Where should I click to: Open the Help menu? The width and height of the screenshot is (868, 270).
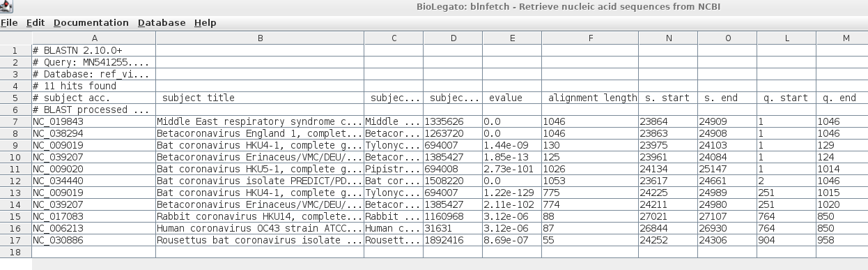(x=206, y=22)
